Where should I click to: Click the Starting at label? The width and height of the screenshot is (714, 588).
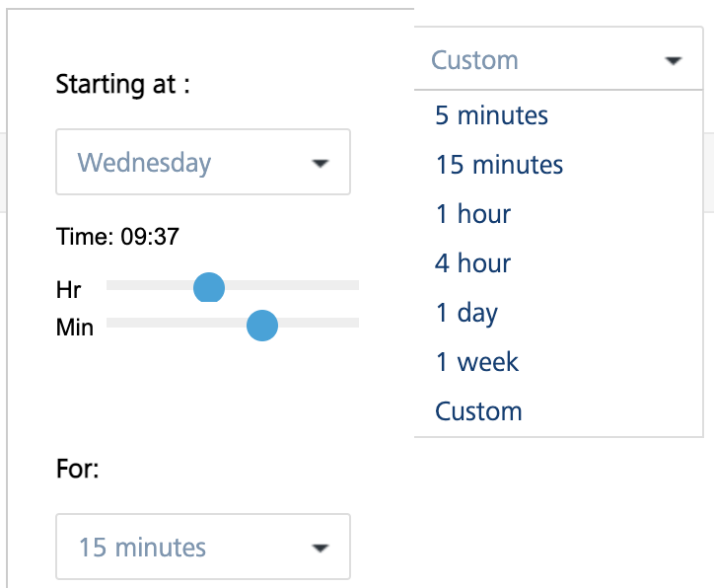[122, 84]
